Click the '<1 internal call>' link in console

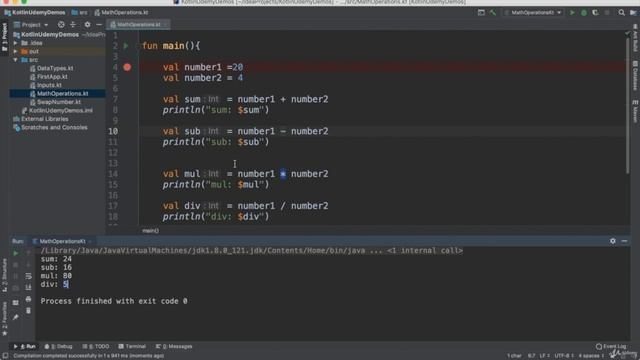pos(424,251)
